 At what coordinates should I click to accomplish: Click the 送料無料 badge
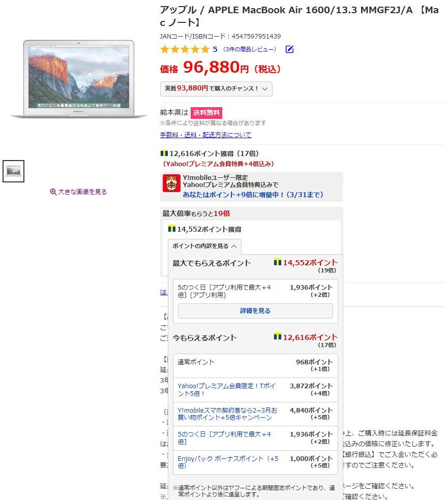pyautogui.click(x=206, y=113)
